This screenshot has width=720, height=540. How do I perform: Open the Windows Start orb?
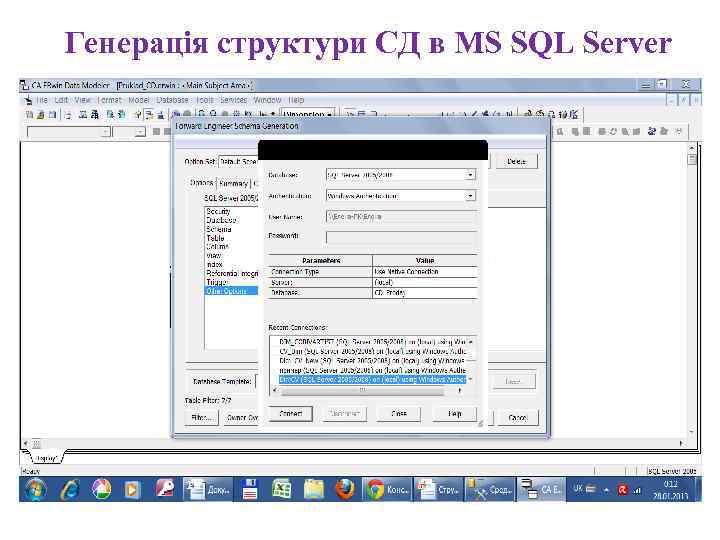tap(35, 489)
